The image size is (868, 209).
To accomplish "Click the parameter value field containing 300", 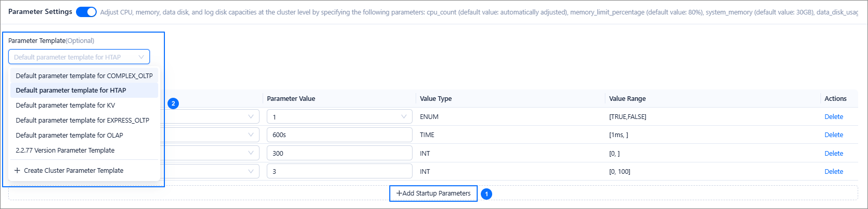I will pyautogui.click(x=339, y=153).
